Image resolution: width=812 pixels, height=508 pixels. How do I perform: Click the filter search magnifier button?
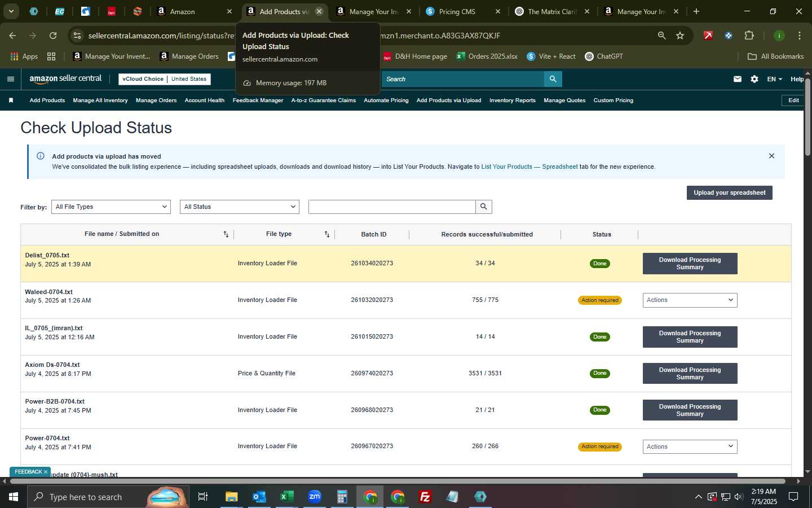[x=483, y=207]
